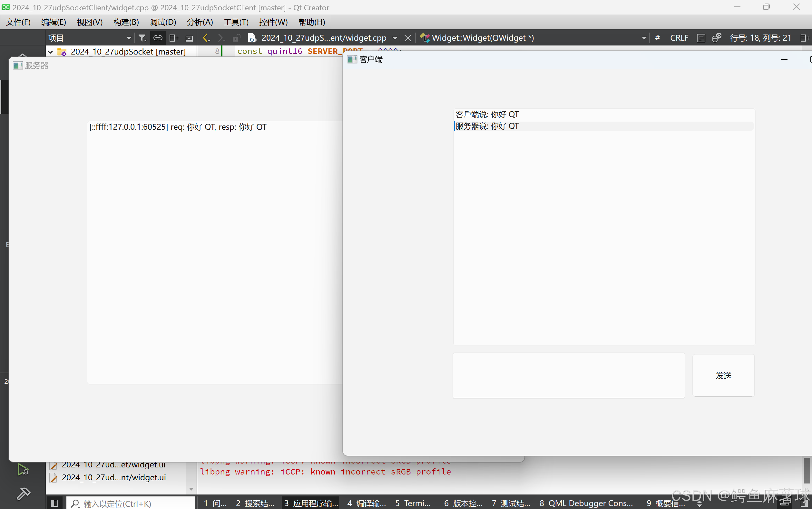Close the widget.cpp document with the X
Viewport: 812px width, 509px height.
point(408,38)
